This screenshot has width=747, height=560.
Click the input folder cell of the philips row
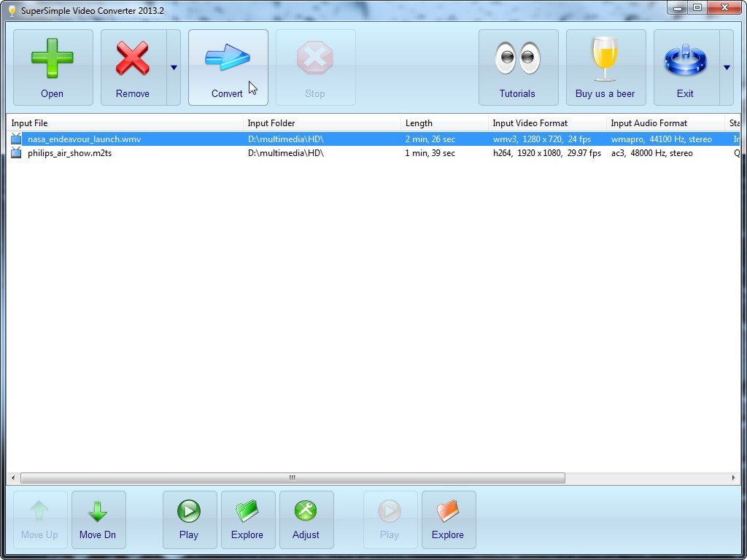(x=286, y=153)
